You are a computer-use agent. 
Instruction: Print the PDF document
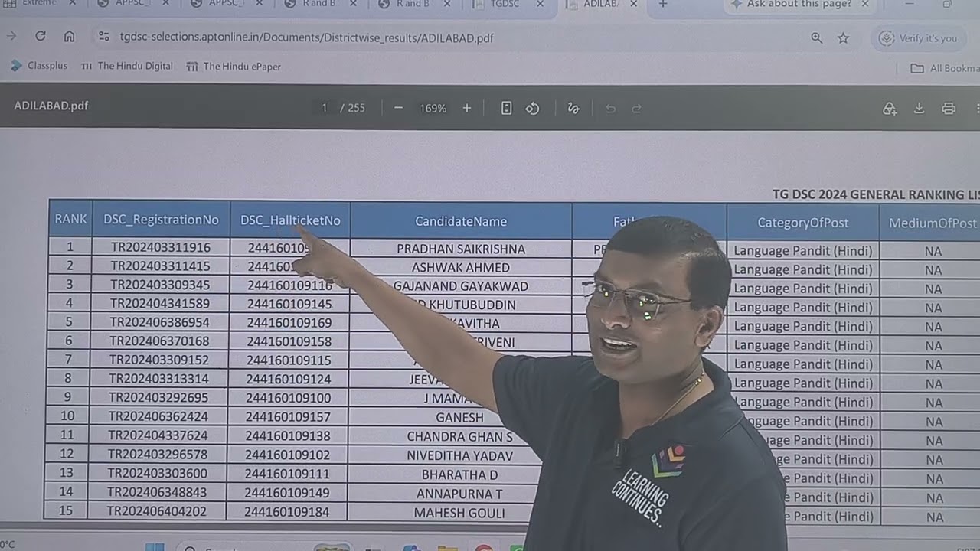(x=949, y=109)
